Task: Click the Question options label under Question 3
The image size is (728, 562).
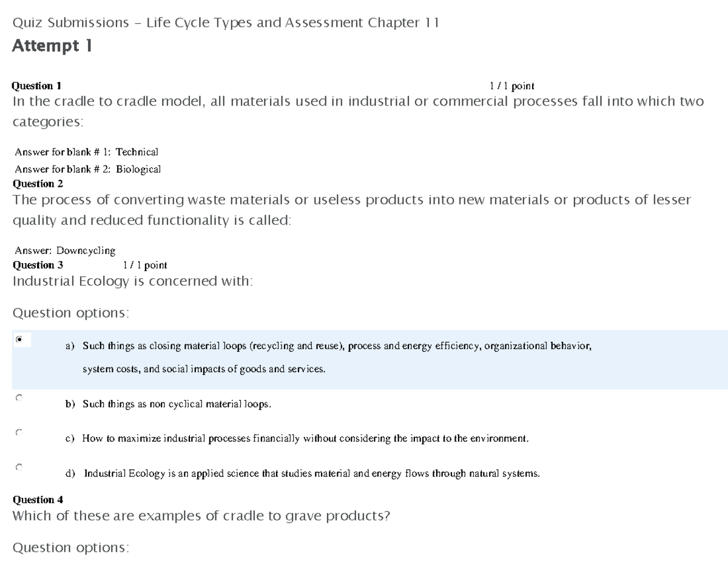Action: 59,312
